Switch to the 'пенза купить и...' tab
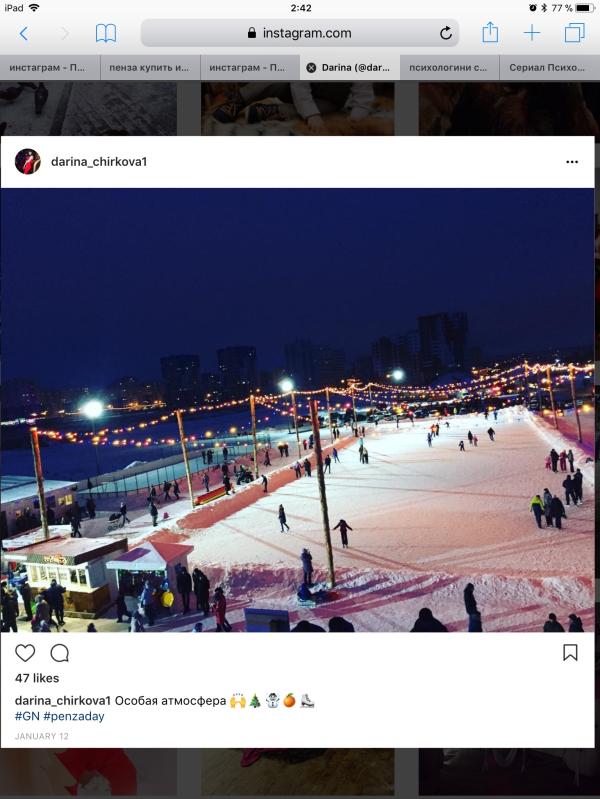This screenshot has height=799, width=600. 150,67
